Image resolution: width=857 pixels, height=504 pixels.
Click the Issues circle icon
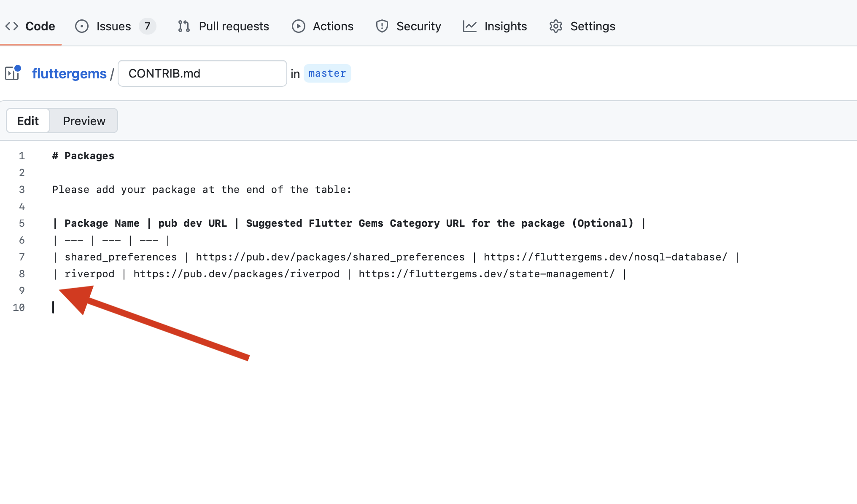click(82, 26)
